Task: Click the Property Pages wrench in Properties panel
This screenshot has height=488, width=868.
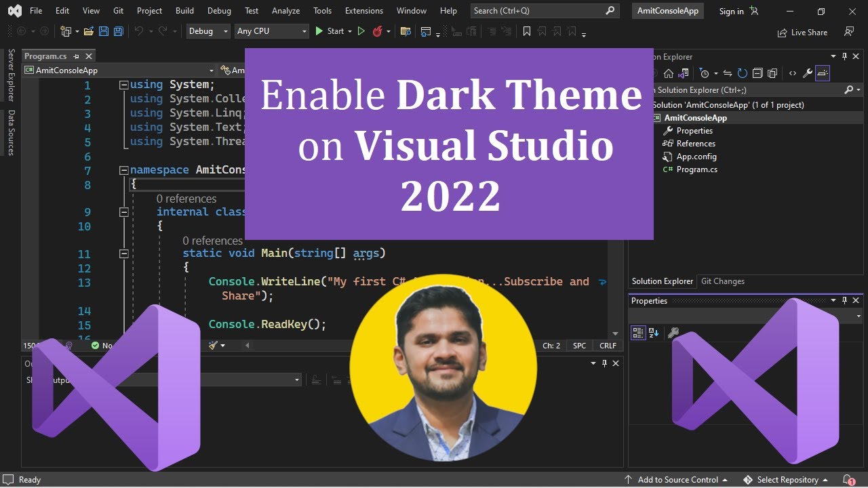Action: tap(673, 333)
